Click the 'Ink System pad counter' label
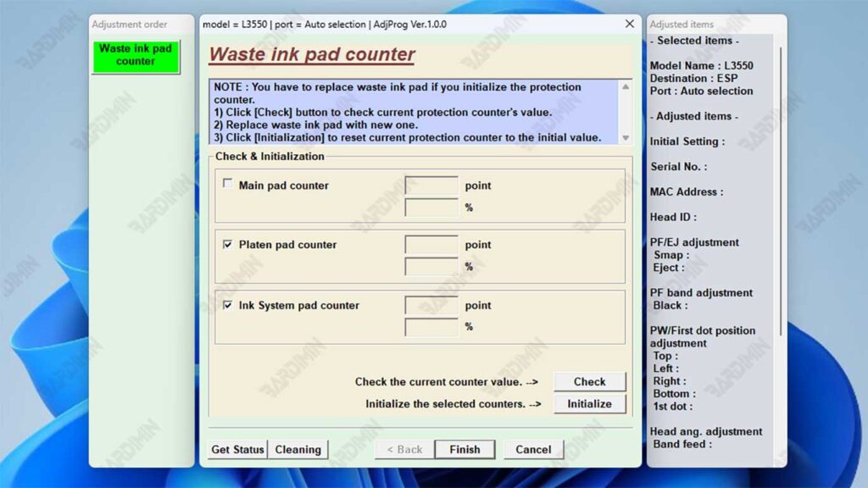The width and height of the screenshot is (868, 488). 299,305
